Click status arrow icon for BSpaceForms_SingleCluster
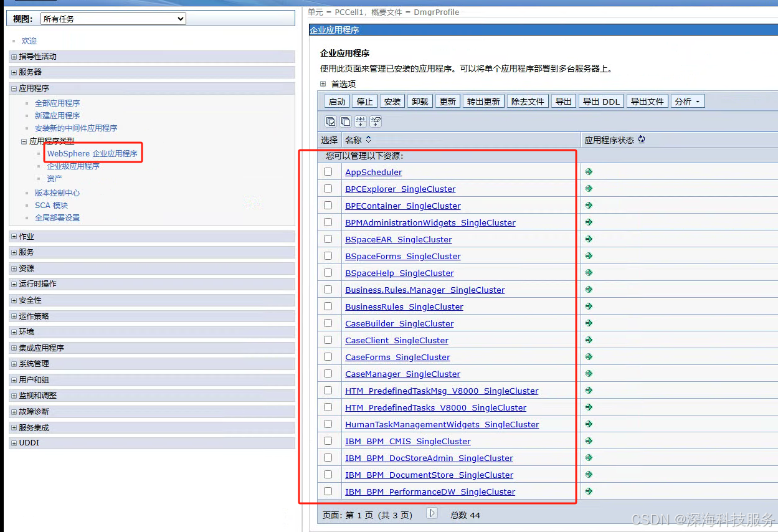The height and width of the screenshot is (532, 778). pos(589,255)
